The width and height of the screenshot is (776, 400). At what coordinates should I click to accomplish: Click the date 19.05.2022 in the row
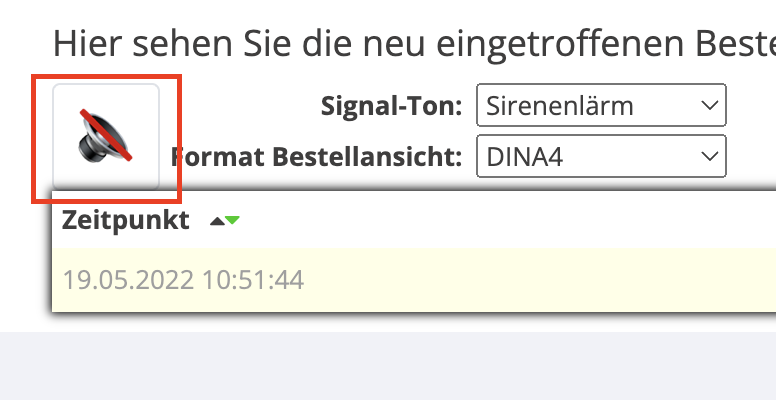[128, 280]
